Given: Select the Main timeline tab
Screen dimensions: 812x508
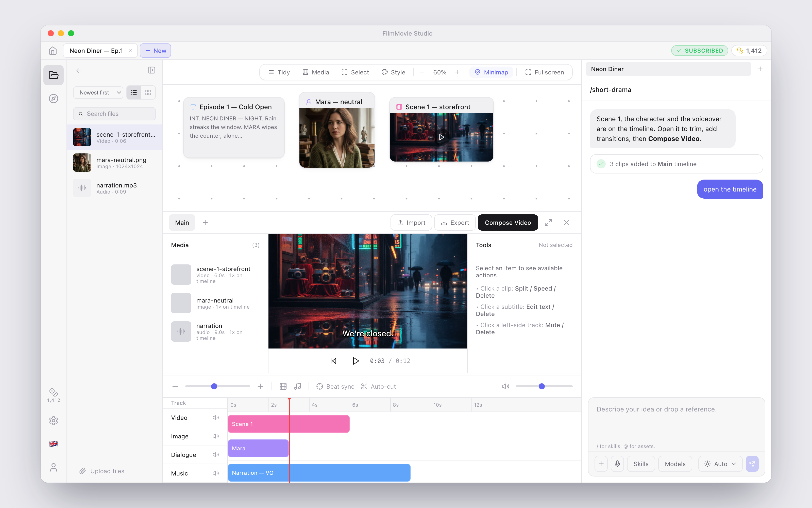Looking at the screenshot, I should coord(182,223).
